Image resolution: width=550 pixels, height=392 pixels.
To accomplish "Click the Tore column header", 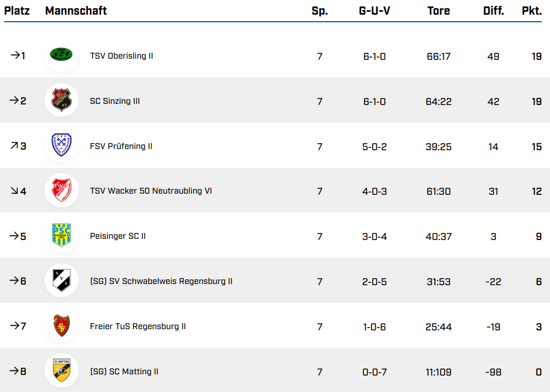I will 438,11.
